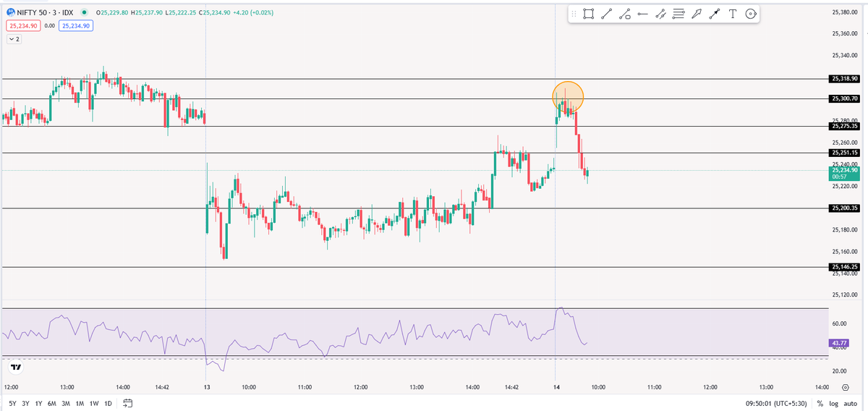
Task: Expand the collapsed indicators legend showing 2
Action: pos(14,39)
